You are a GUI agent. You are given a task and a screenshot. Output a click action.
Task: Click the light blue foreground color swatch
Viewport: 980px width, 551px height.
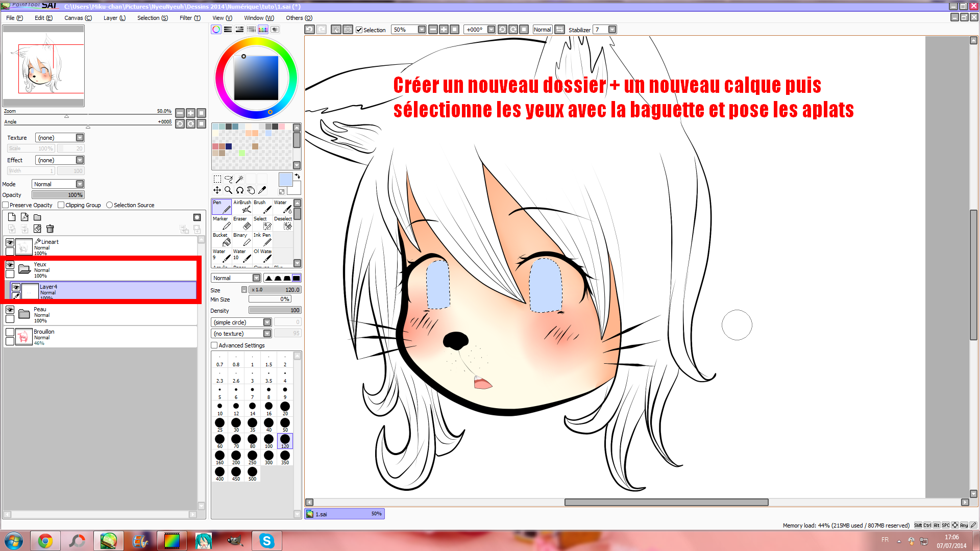coord(285,180)
